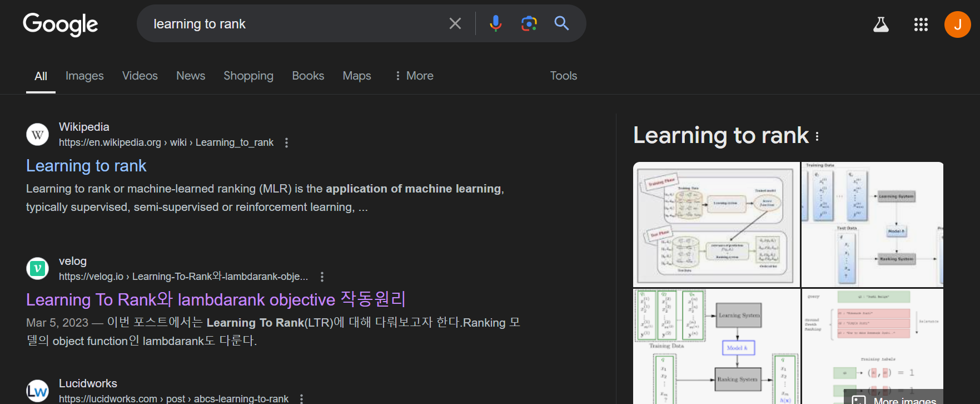The width and height of the screenshot is (980, 404).
Task: Open the Tools options
Action: [564, 76]
